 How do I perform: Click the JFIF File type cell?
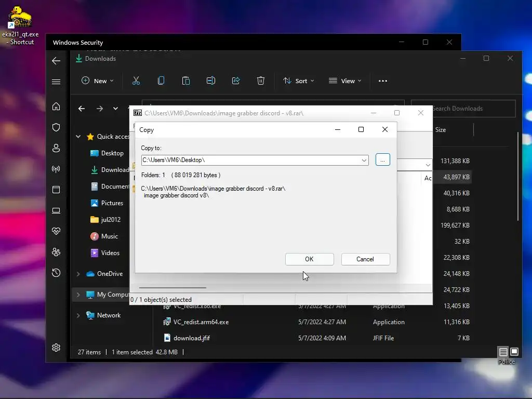[x=383, y=338]
